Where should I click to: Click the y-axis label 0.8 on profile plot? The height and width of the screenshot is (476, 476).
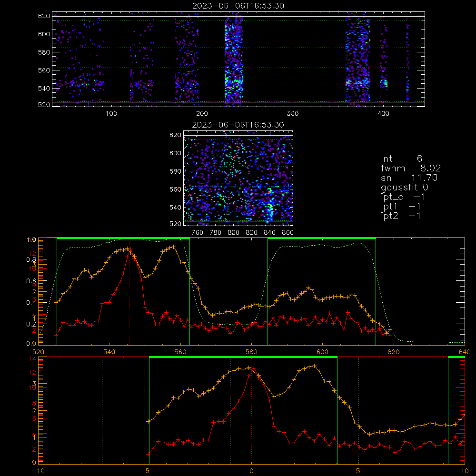[x=31, y=259]
